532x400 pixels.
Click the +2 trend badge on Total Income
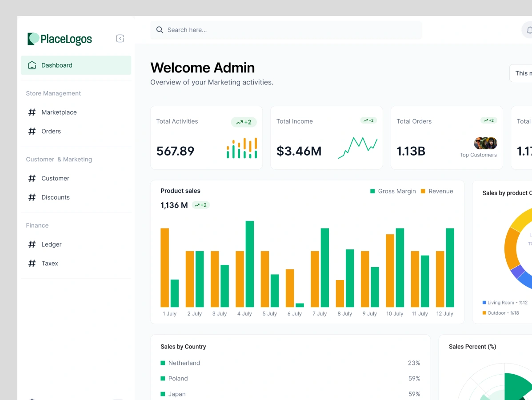pyautogui.click(x=368, y=120)
